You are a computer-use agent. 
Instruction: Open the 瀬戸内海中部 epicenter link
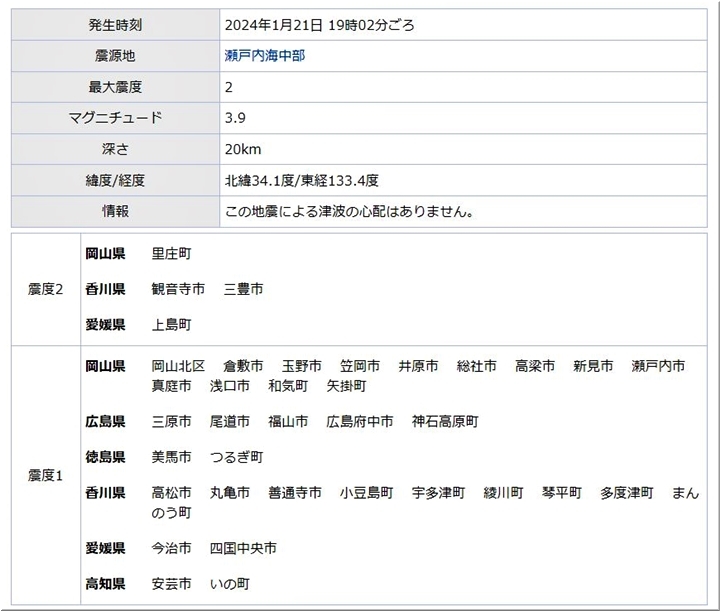tap(265, 56)
